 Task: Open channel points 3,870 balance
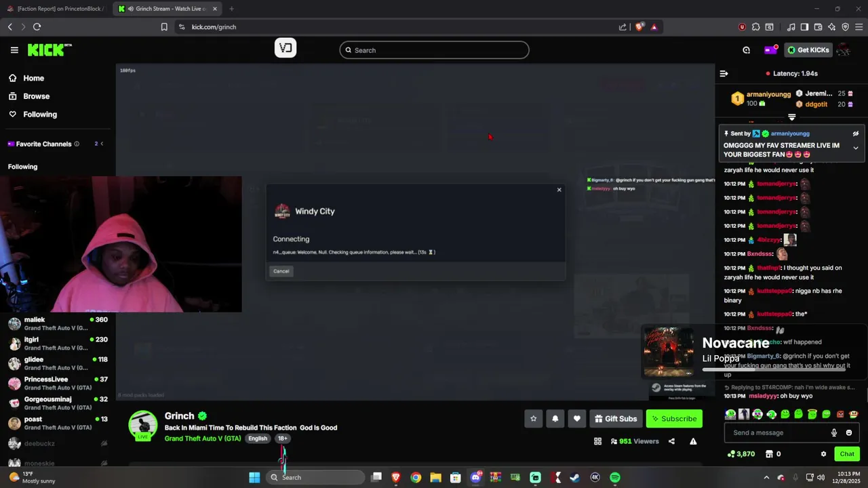(741, 454)
